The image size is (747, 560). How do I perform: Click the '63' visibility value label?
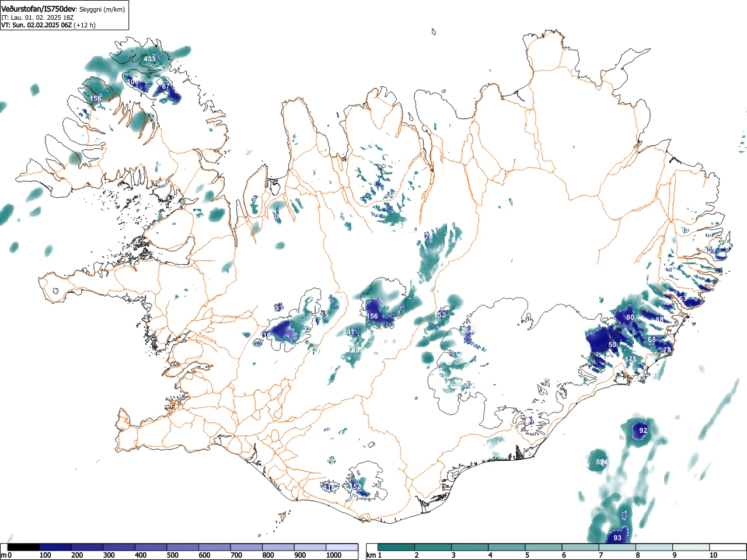coord(682,299)
